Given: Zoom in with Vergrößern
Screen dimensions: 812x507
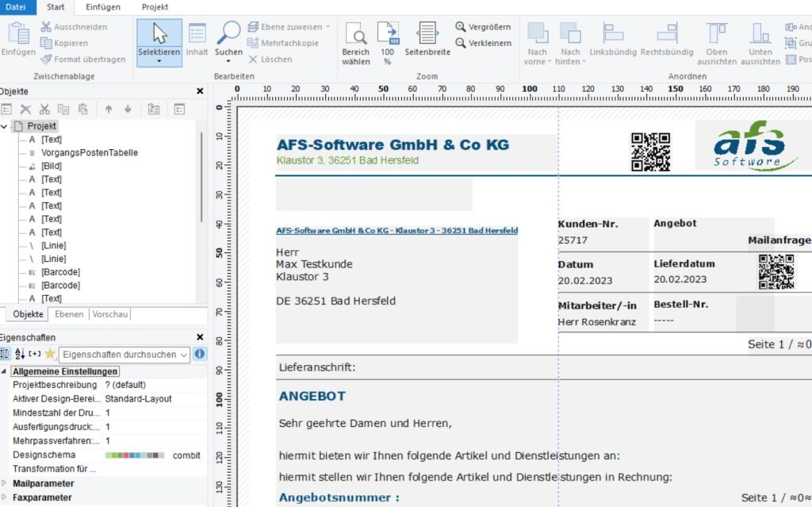Looking at the screenshot, I should (483, 27).
